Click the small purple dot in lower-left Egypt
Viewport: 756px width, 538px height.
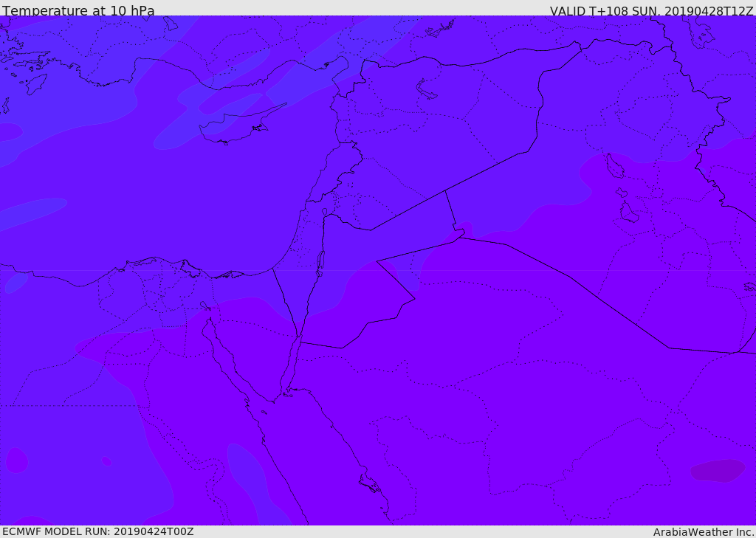coord(106,461)
